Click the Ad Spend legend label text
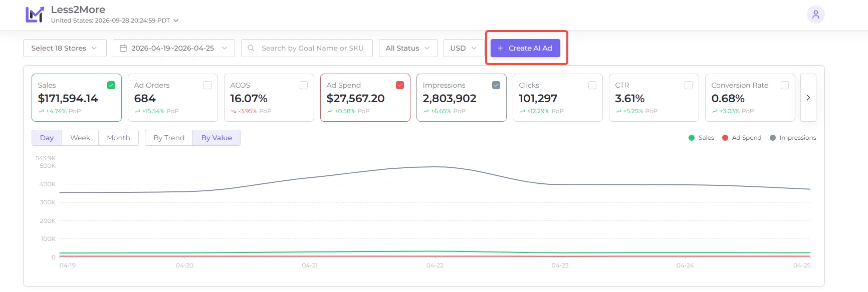Viewport: 868px width, 292px height. tap(747, 138)
